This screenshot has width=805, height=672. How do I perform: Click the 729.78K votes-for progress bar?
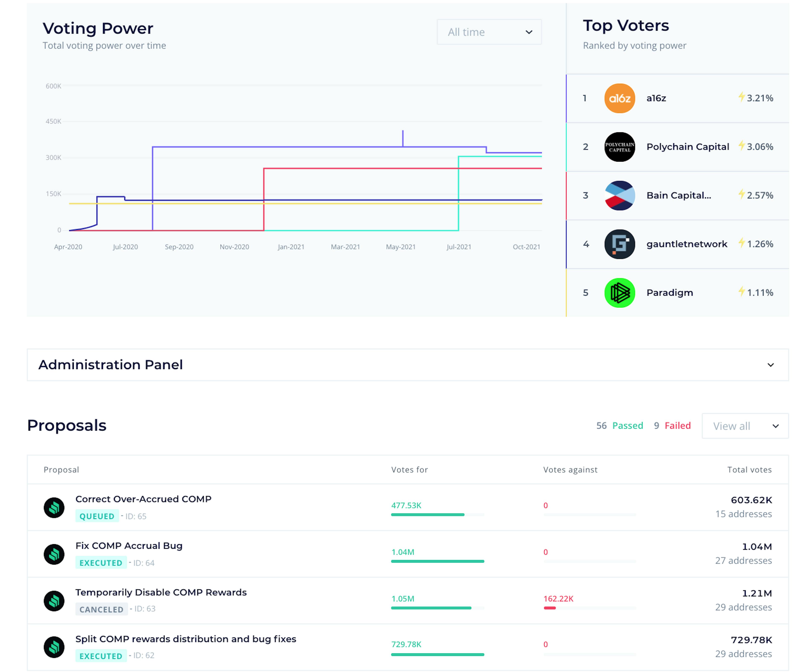coord(437,655)
